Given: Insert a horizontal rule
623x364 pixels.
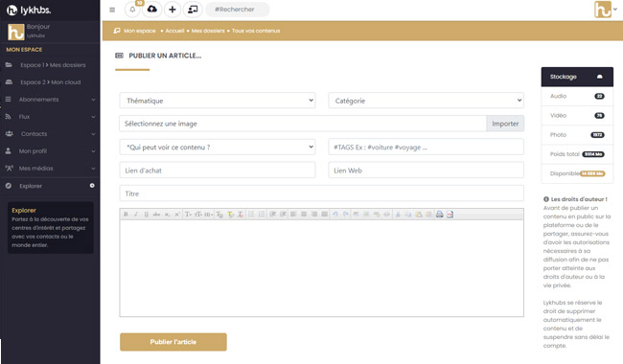Looking at the screenshot, I should pos(357,215).
